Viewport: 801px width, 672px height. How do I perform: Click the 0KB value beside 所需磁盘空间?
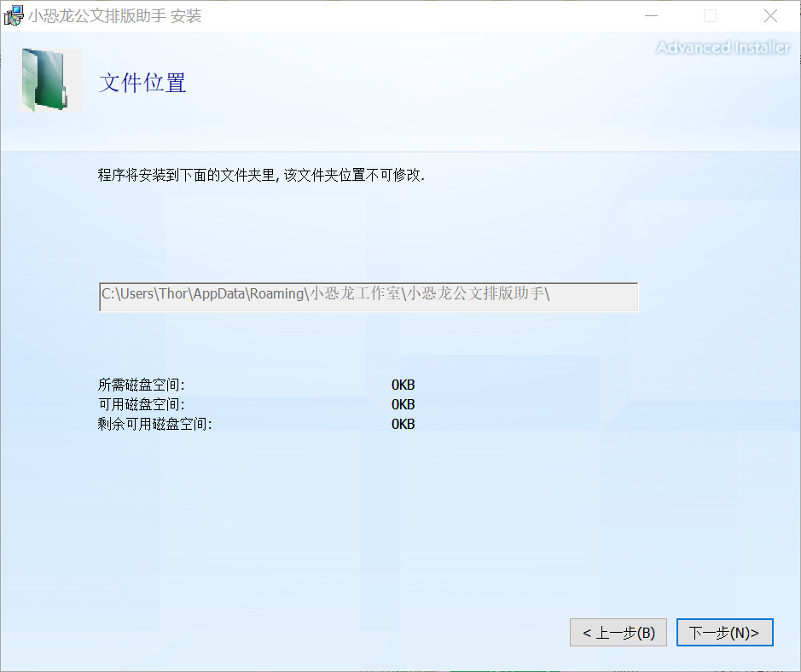pyautogui.click(x=403, y=385)
